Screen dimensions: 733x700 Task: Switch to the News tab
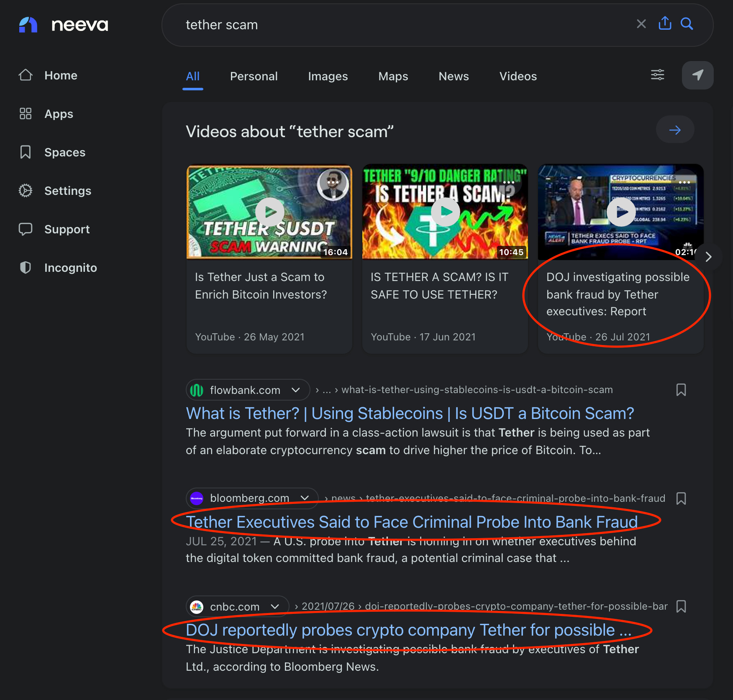[454, 76]
